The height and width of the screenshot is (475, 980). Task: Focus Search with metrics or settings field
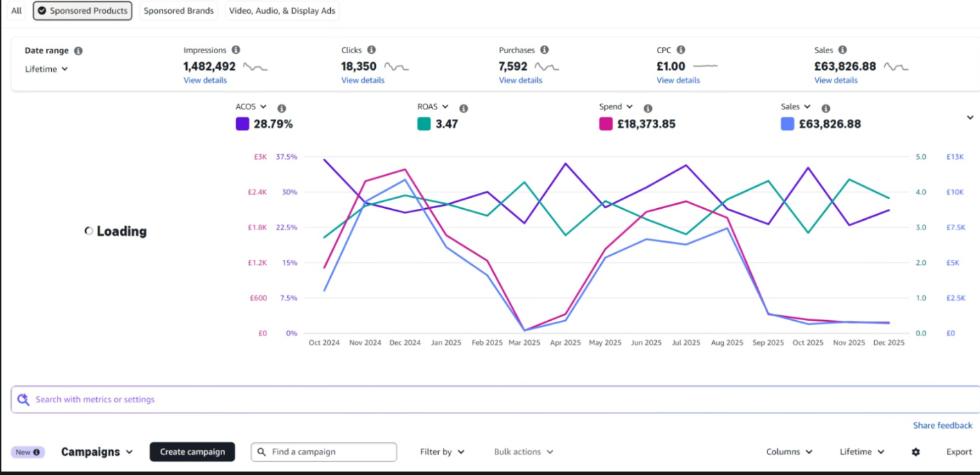pyautogui.click(x=495, y=399)
